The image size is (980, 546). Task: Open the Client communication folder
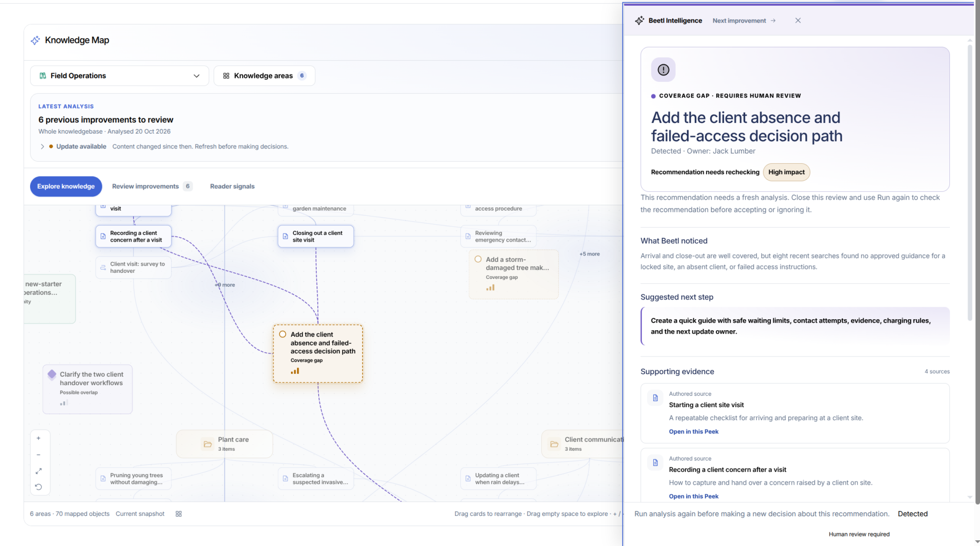[582, 444]
